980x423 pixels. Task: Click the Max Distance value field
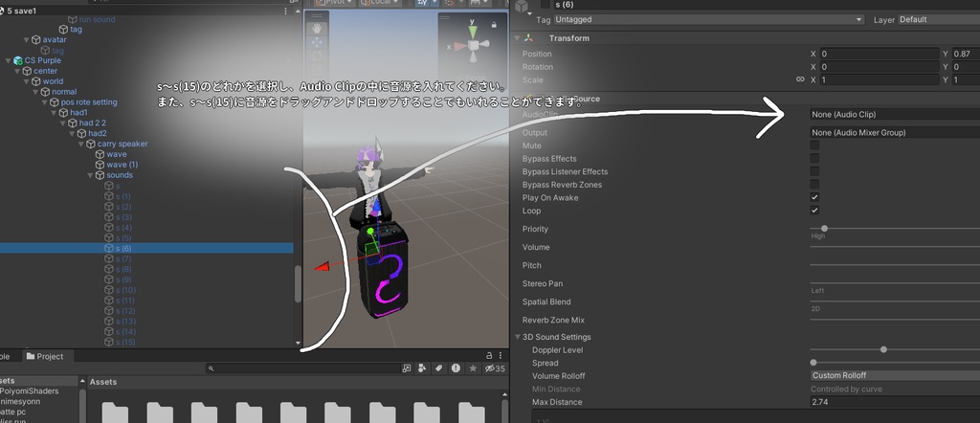click(x=895, y=402)
